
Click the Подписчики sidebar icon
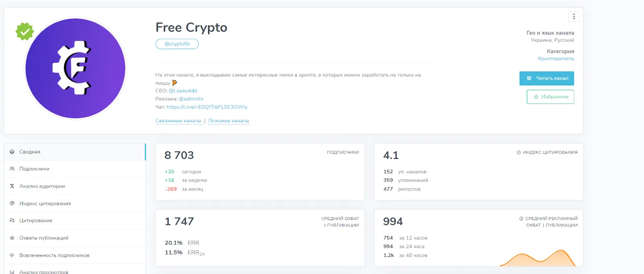[x=12, y=169]
